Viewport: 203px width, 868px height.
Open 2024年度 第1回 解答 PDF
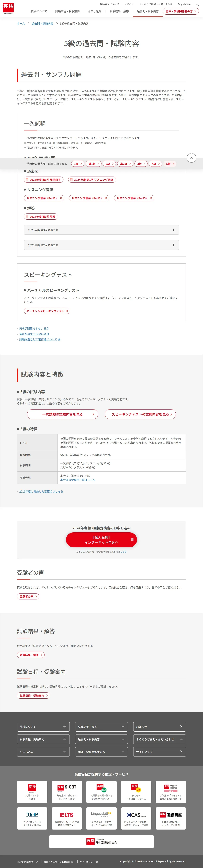click(41, 217)
